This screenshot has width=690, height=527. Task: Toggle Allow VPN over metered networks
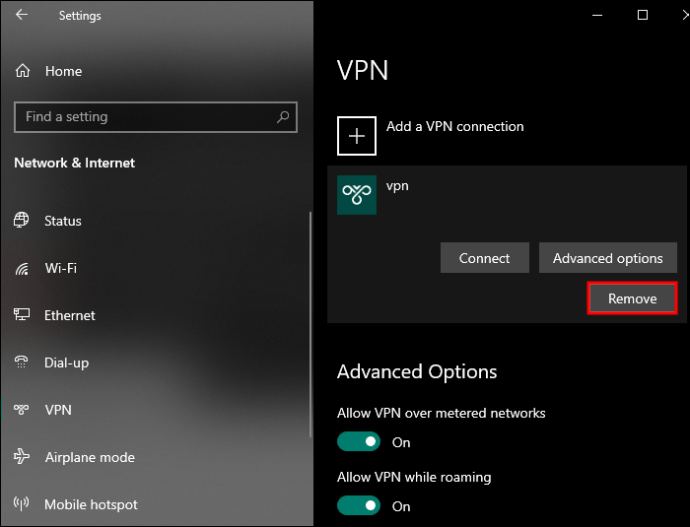tap(359, 442)
